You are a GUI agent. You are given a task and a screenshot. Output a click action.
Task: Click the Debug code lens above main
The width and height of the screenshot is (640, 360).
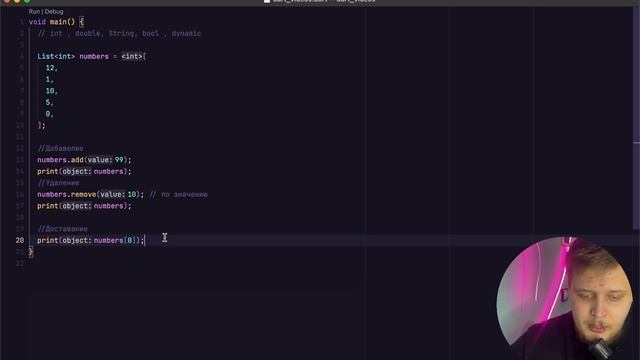pos(54,11)
